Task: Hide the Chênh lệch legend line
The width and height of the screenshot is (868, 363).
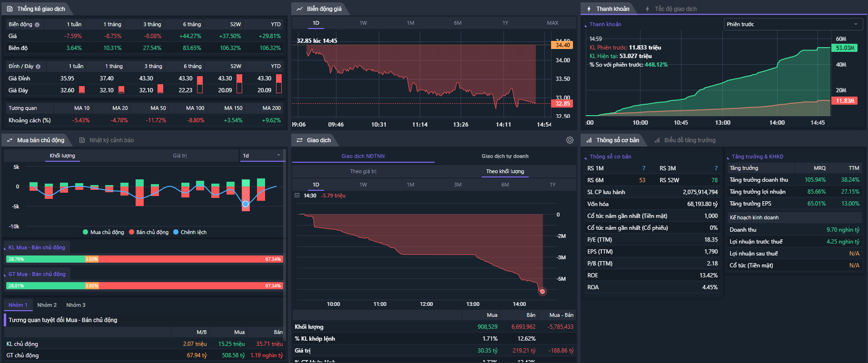Action: [190, 232]
